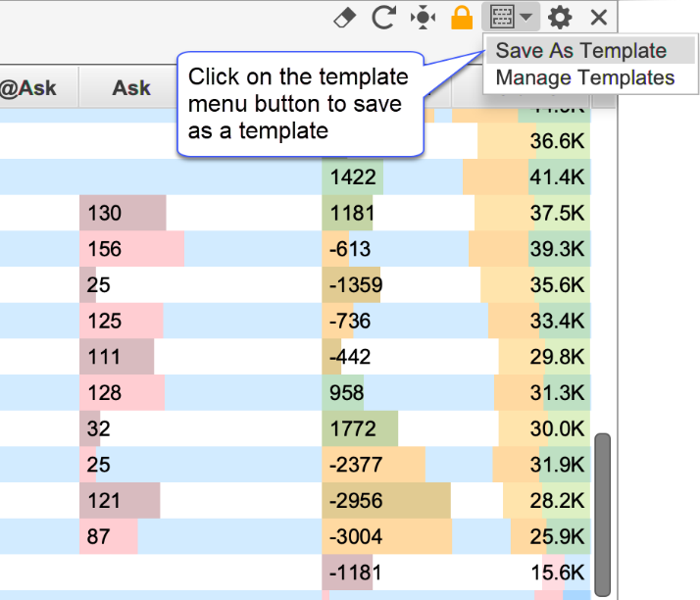Image resolution: width=700 pixels, height=600 pixels.
Task: Click the Ask column header
Action: coord(130,88)
